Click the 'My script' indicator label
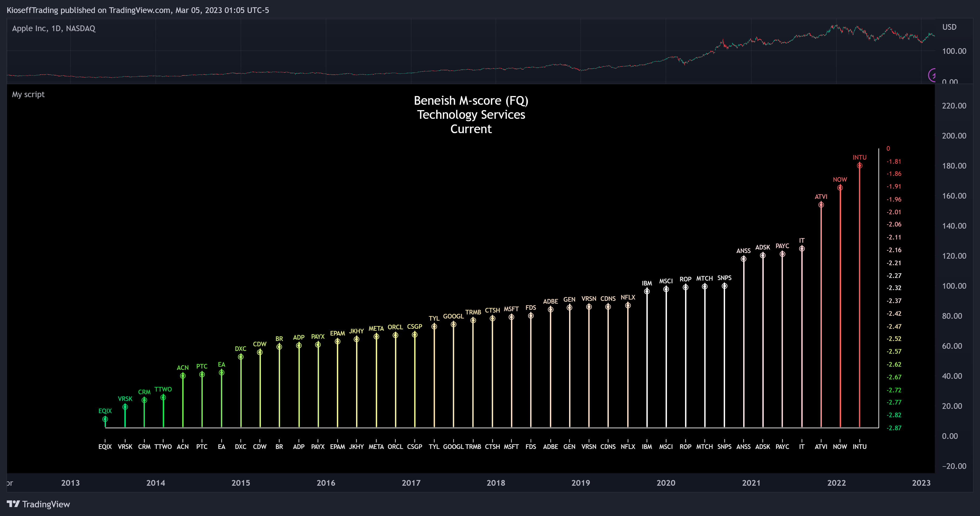 click(28, 94)
